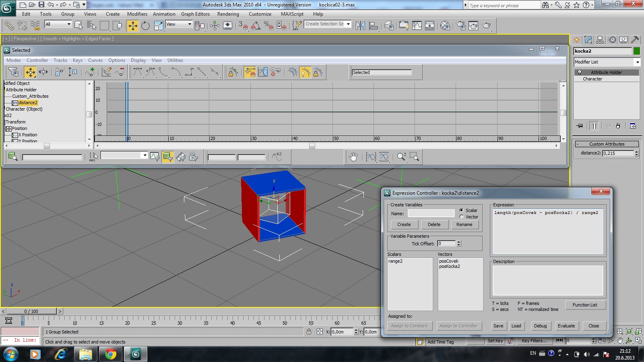Viewport: 644px width, 362px height.
Task: Click the Align tool icon
Action: click(x=374, y=26)
